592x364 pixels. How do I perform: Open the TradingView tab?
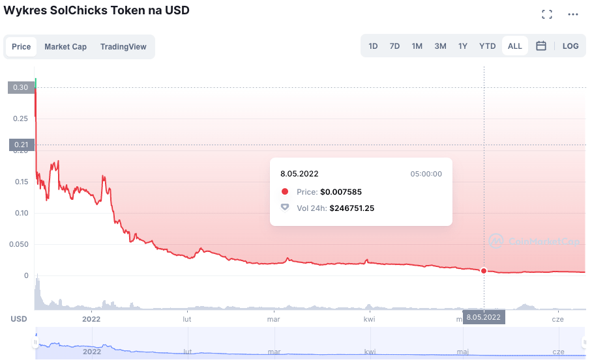click(x=123, y=47)
